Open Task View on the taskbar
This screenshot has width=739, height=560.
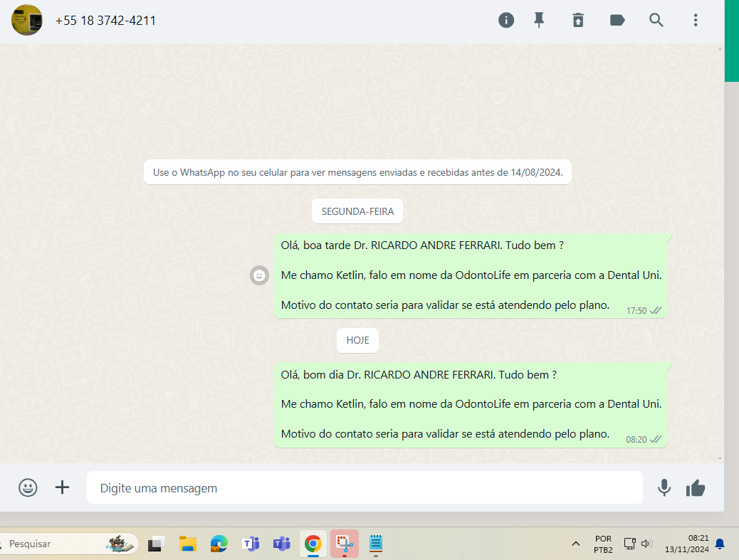tap(156, 544)
